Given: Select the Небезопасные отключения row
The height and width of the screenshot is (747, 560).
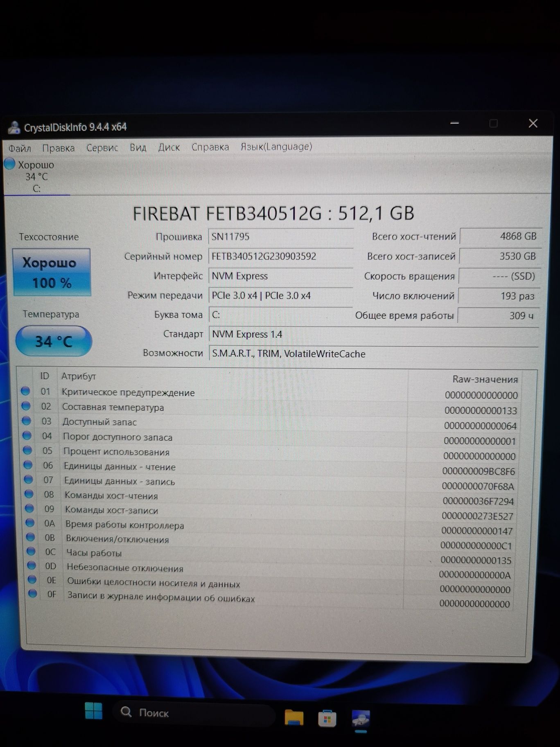Looking at the screenshot, I should pos(270,570).
